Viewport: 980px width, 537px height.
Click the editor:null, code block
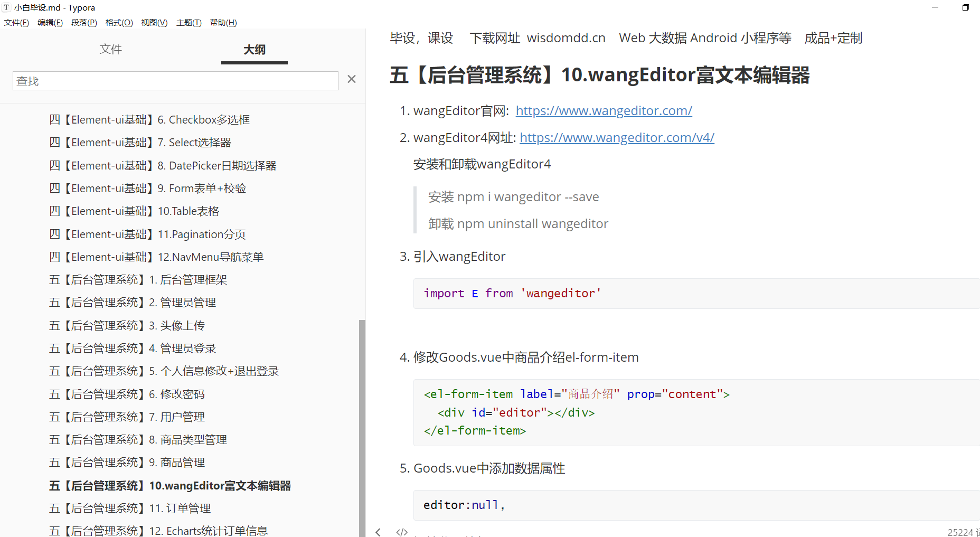point(696,505)
